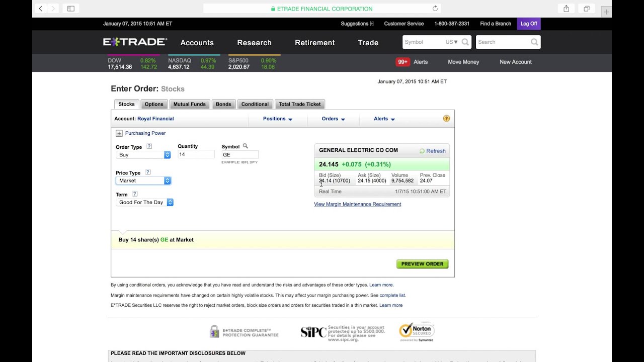Click the yellow help question mark icon
Image resolution: width=644 pixels, height=362 pixels.
[446, 119]
